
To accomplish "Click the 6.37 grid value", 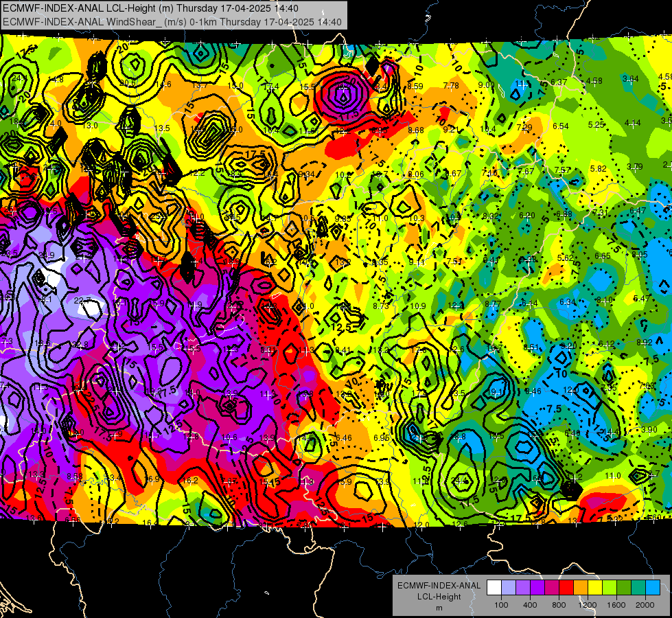I will click(559, 82).
